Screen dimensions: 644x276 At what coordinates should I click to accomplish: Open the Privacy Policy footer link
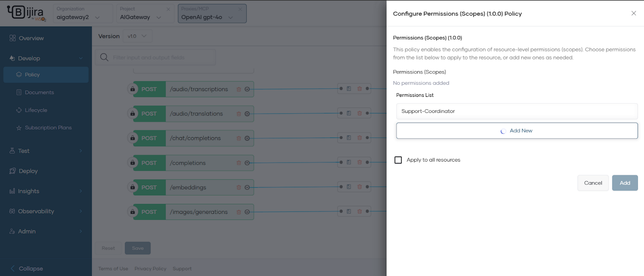150,268
